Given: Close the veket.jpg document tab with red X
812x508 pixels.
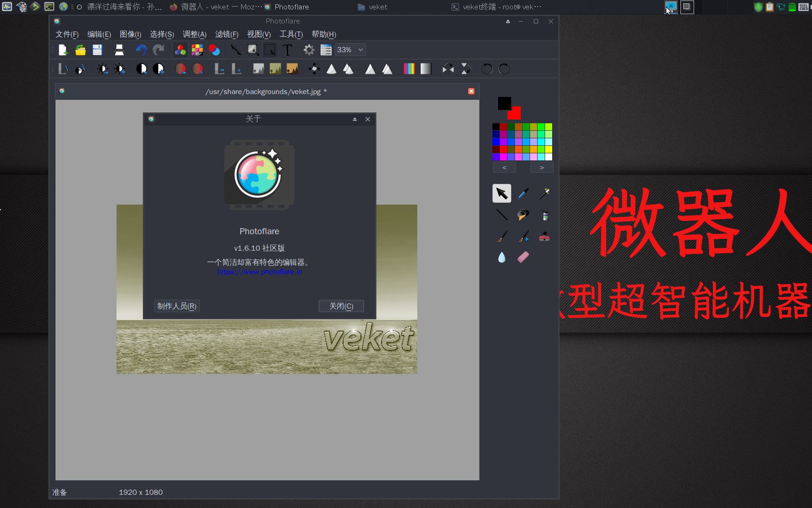Looking at the screenshot, I should point(471,91).
